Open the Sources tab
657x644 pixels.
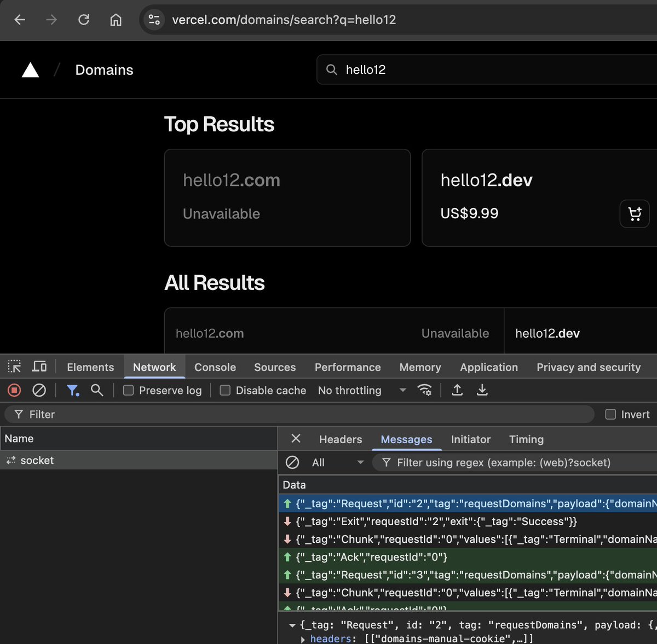tap(275, 367)
